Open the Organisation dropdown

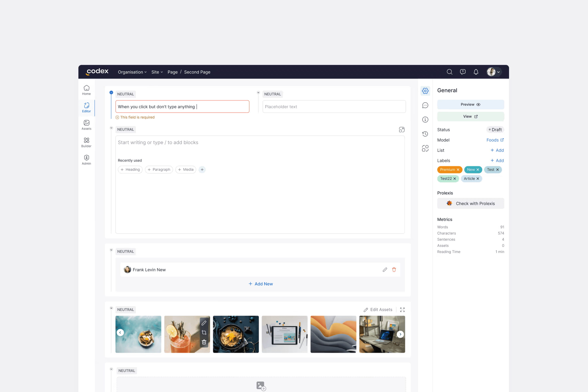point(132,72)
